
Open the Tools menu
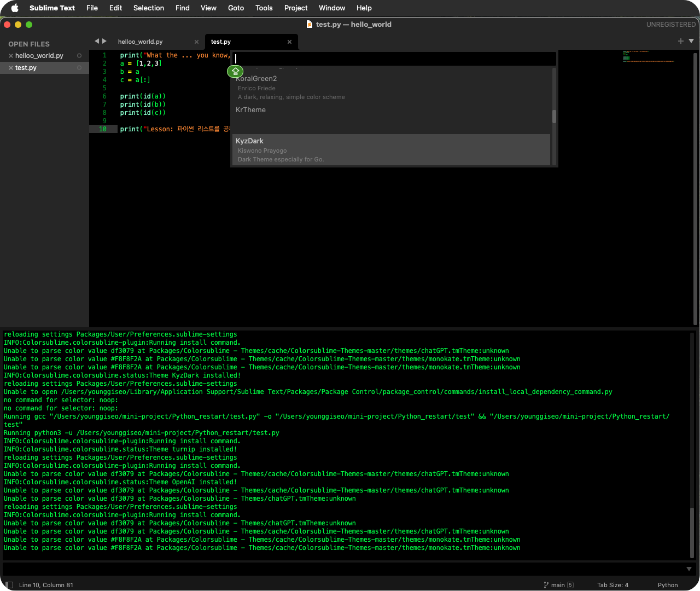tap(264, 8)
